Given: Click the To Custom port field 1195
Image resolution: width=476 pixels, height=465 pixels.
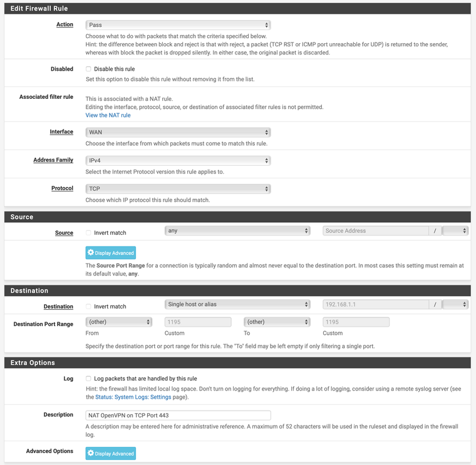Looking at the screenshot, I should click(356, 322).
